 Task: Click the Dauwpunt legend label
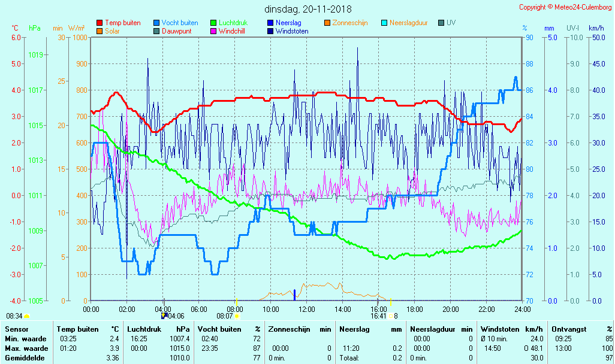176,31
